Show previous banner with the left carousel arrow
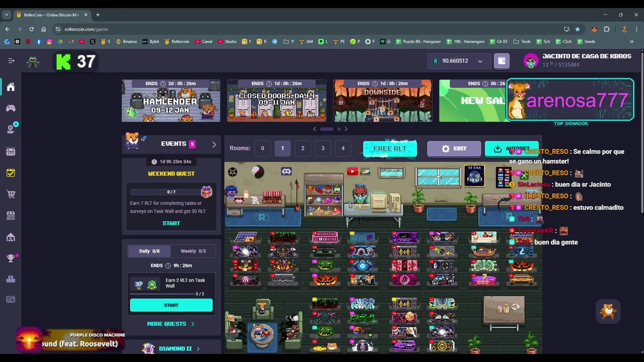The height and width of the screenshot is (362, 644). pos(315,129)
